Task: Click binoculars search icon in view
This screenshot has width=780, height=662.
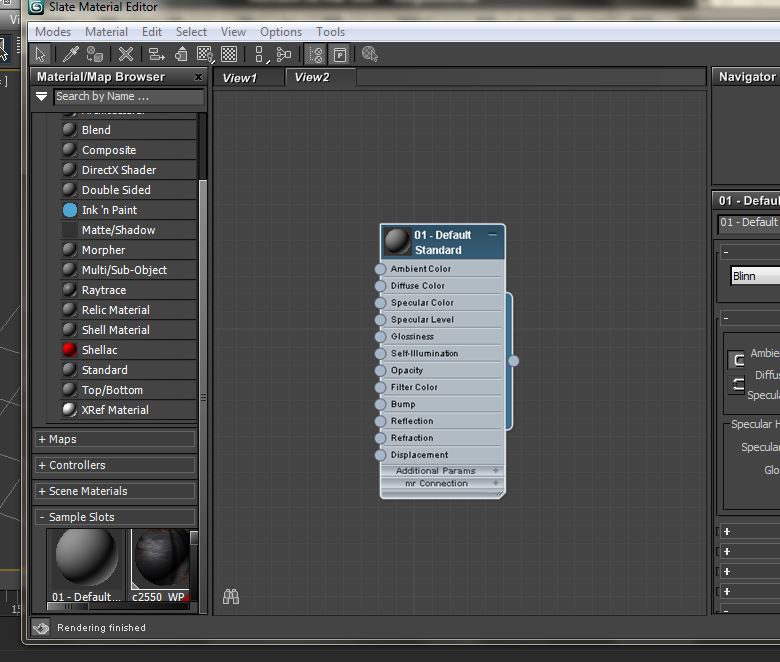Action: point(231,596)
